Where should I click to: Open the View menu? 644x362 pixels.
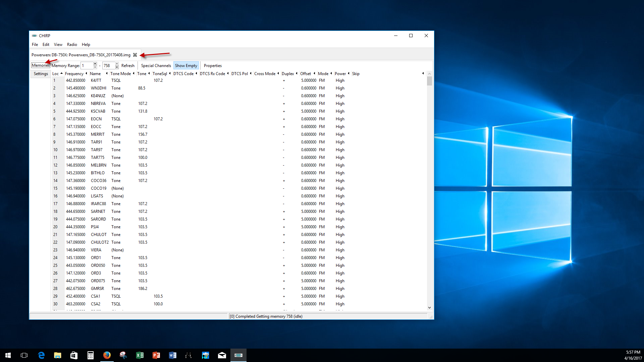click(x=58, y=45)
